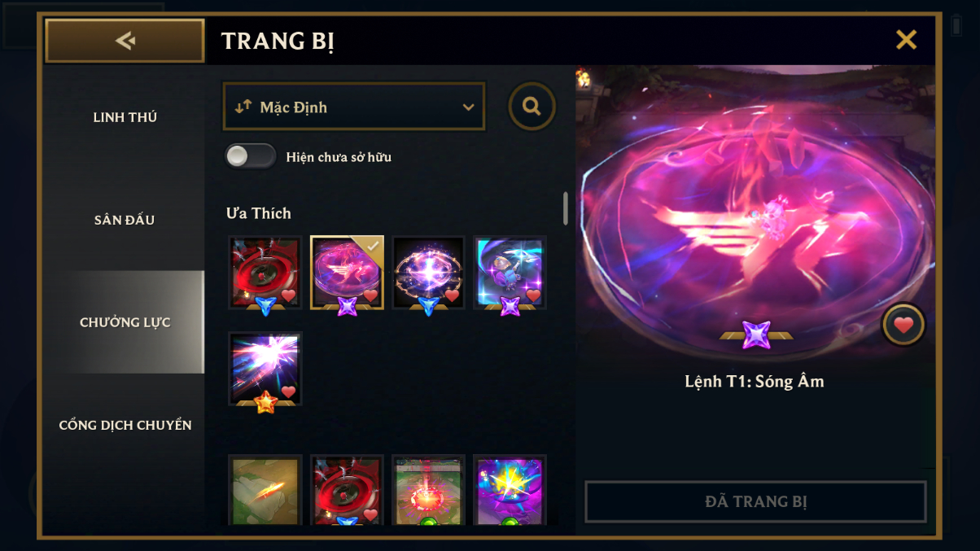Toggle Hiện chưa sở hữu switch
This screenshot has width=980, height=551.
(x=250, y=156)
